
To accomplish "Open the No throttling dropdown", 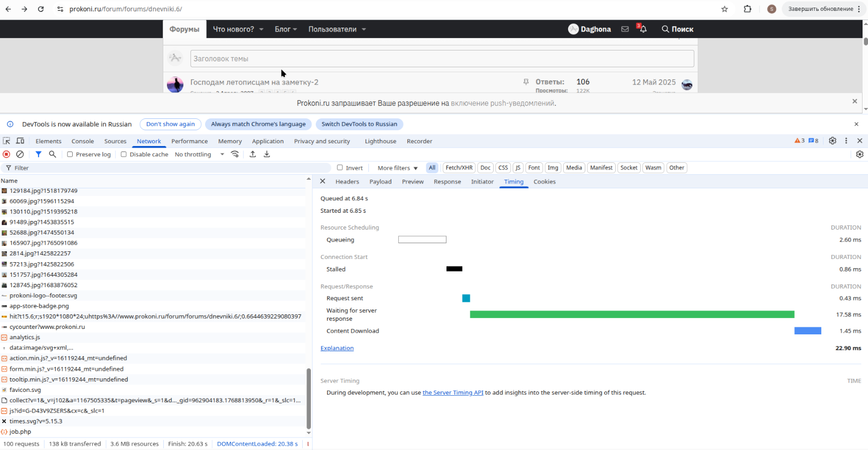I will pos(199,154).
